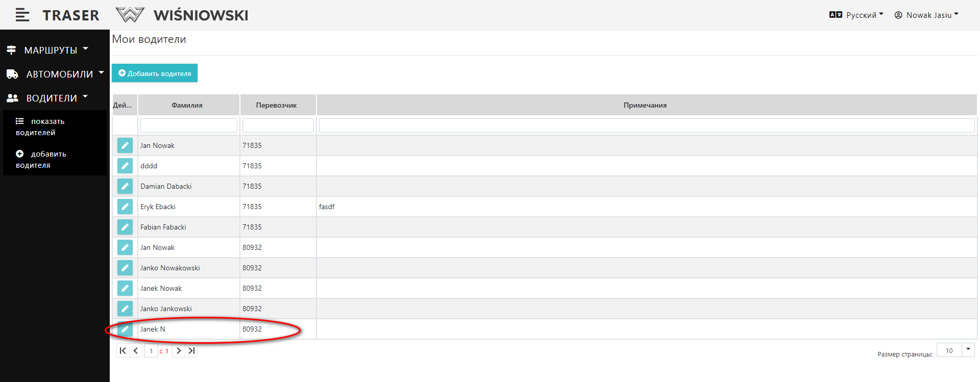Open the Nowak Jasiu user menu
Image resolution: width=980 pixels, height=382 pixels.
927,15
